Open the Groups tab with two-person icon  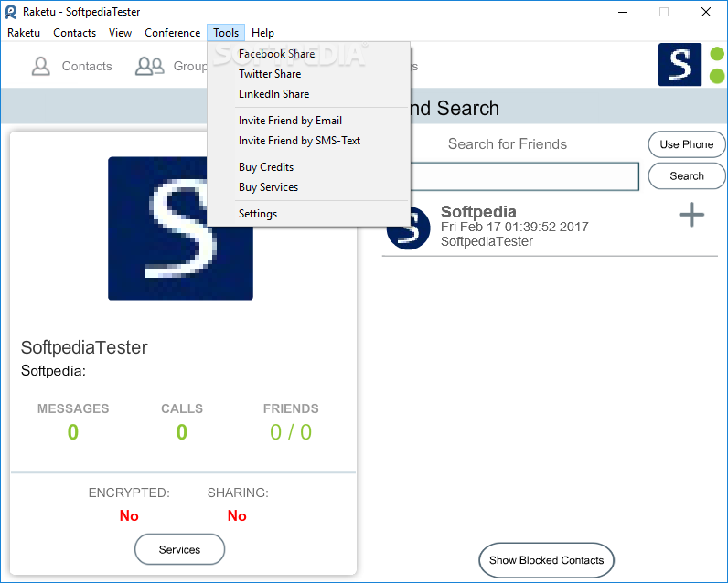pyautogui.click(x=171, y=67)
